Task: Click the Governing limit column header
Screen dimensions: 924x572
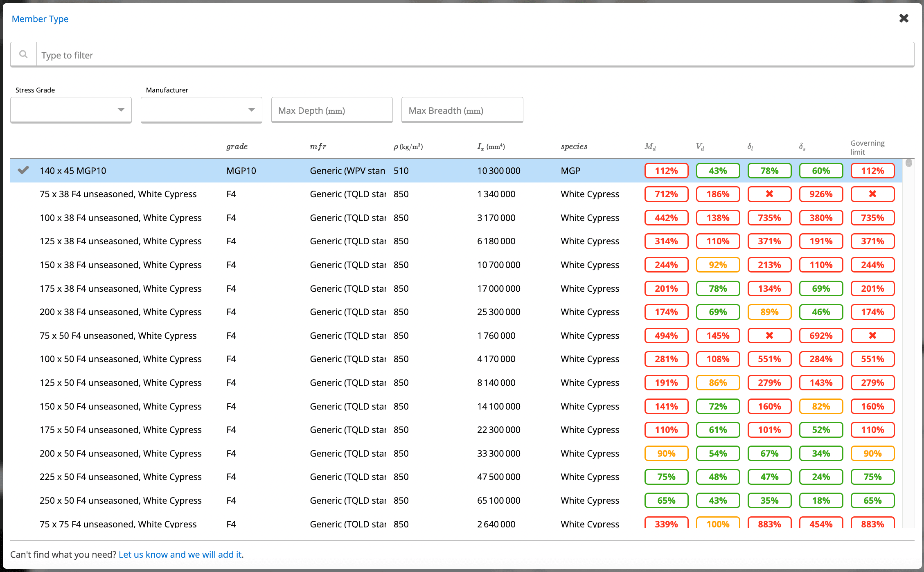Action: (x=868, y=147)
